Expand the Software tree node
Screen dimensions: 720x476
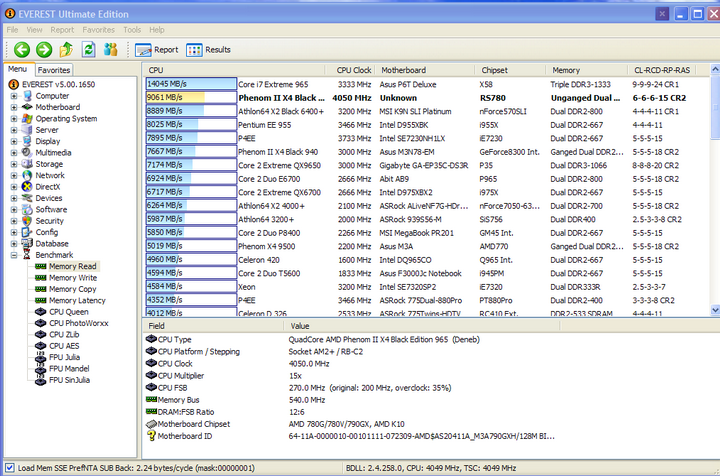[14, 210]
